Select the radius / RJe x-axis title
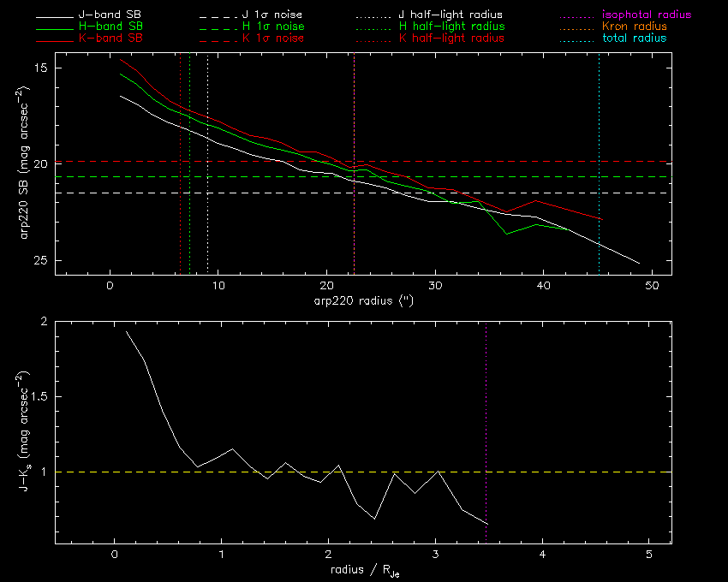 coord(363,569)
